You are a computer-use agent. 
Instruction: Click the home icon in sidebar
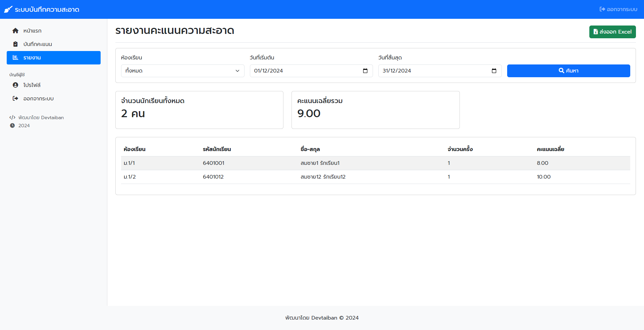[15, 31]
